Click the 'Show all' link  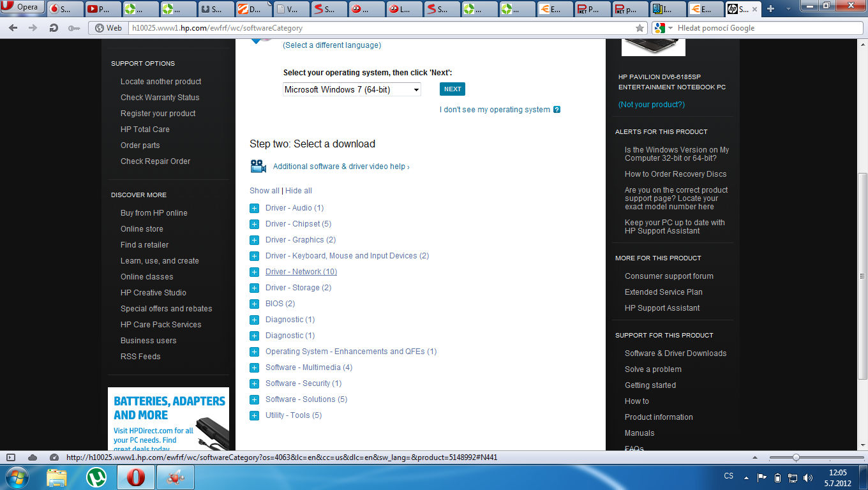point(264,191)
